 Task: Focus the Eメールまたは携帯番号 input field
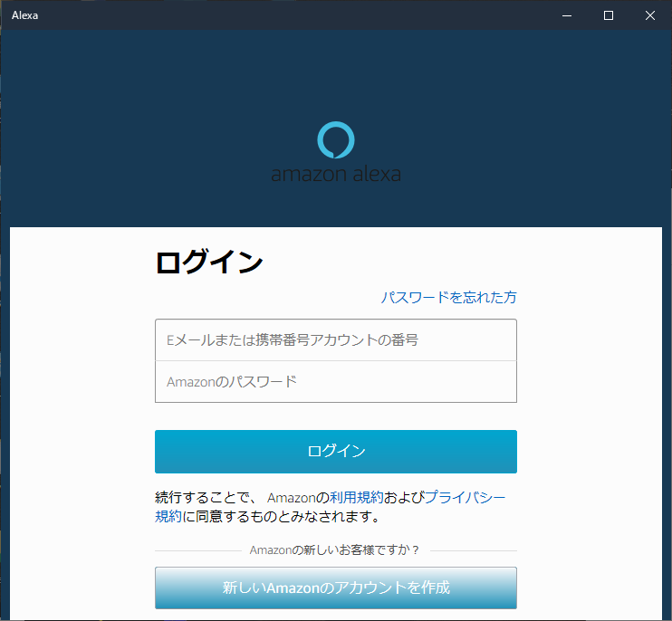click(x=336, y=339)
